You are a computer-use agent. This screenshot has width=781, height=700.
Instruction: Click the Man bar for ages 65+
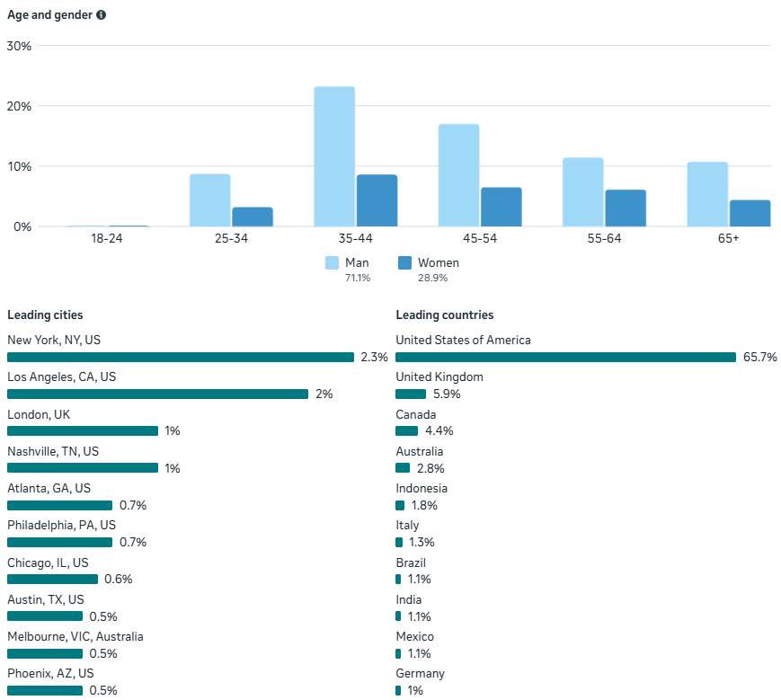(x=707, y=194)
